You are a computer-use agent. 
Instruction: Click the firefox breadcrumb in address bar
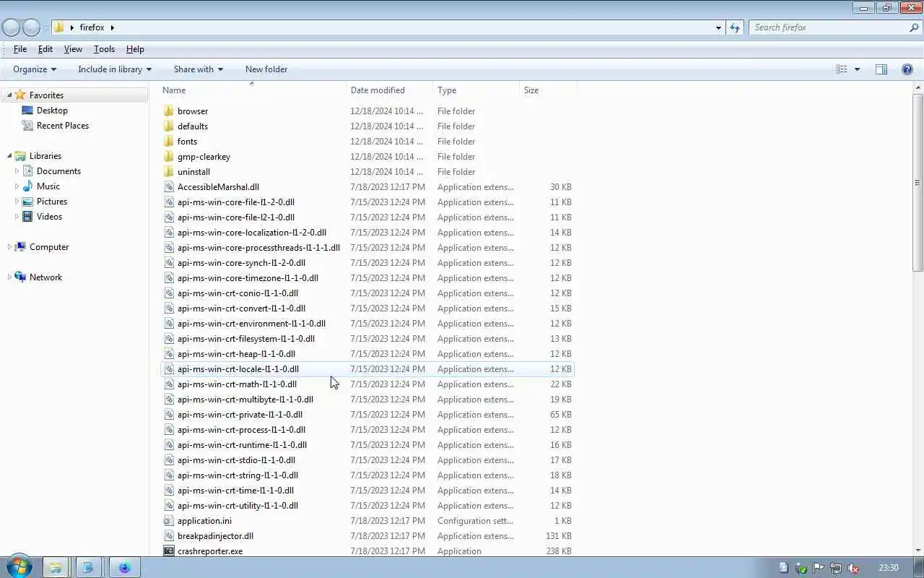coord(92,27)
